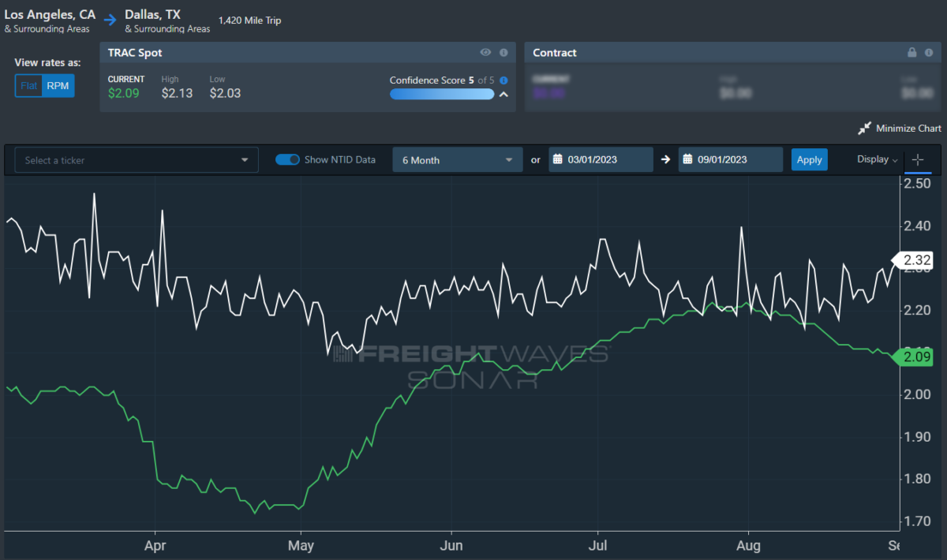Open start date calendar icon
947x560 pixels.
(x=557, y=159)
